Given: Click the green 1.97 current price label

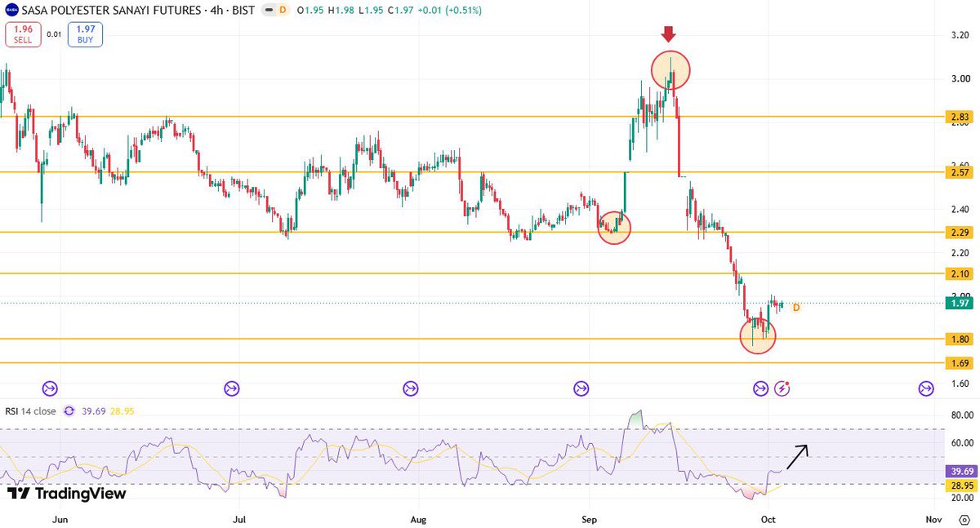Looking at the screenshot, I should pos(959,304).
